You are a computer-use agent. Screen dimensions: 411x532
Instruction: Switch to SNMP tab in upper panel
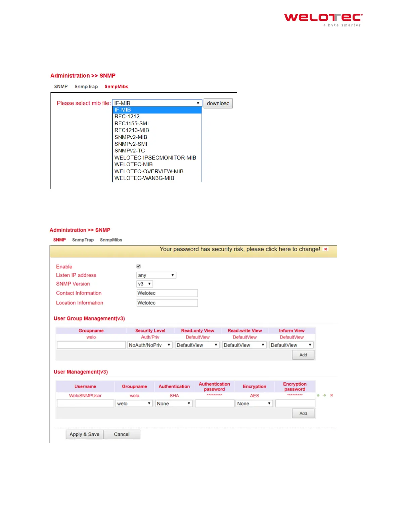coord(61,86)
